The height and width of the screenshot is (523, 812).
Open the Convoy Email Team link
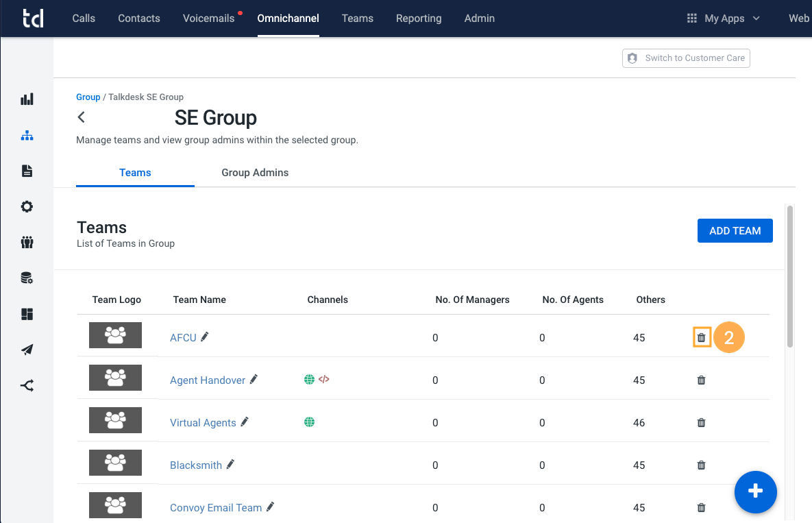216,507
